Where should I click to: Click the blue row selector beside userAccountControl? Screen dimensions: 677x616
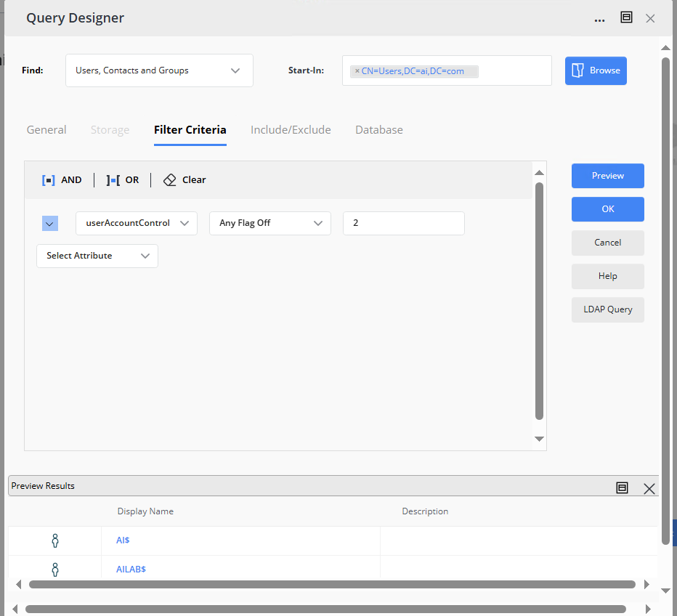tap(49, 223)
